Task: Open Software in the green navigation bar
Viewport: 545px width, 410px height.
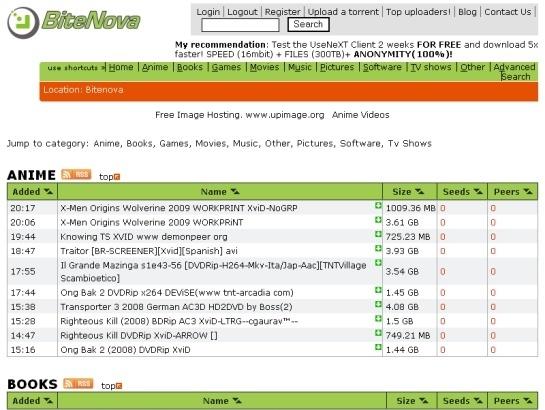Action: [382, 67]
